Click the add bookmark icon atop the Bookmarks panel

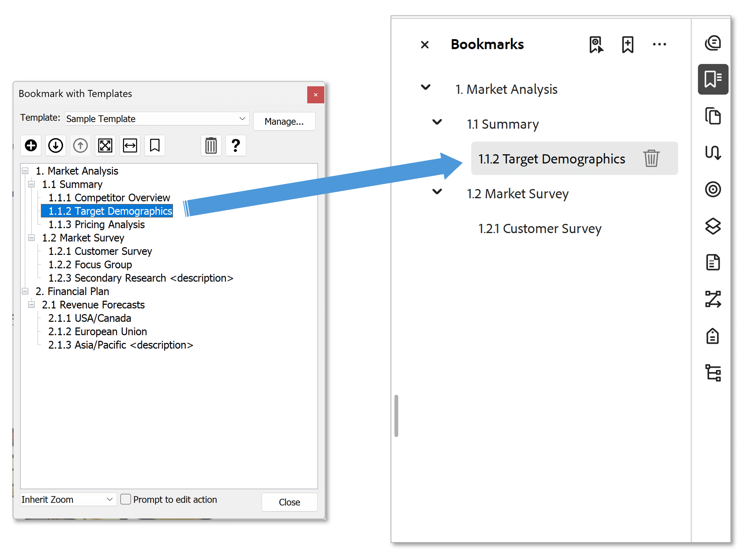pyautogui.click(x=627, y=44)
